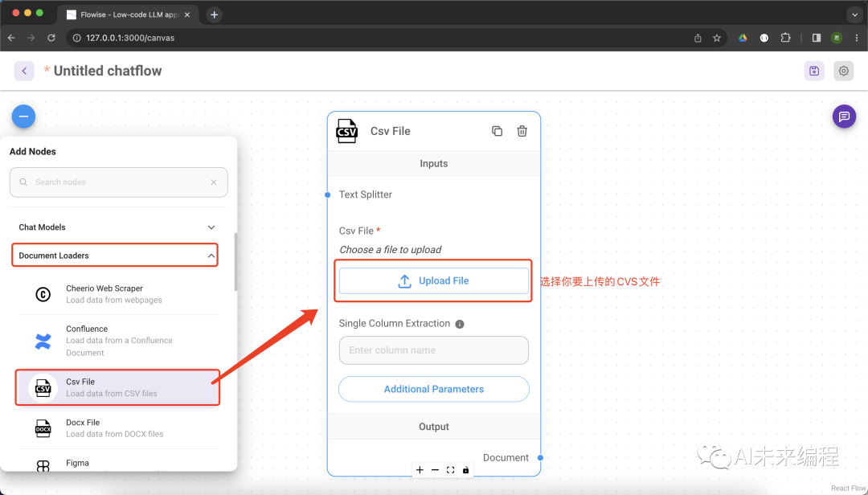Open the browser extensions puzzle icon
This screenshot has width=868, height=495.
tap(785, 38)
